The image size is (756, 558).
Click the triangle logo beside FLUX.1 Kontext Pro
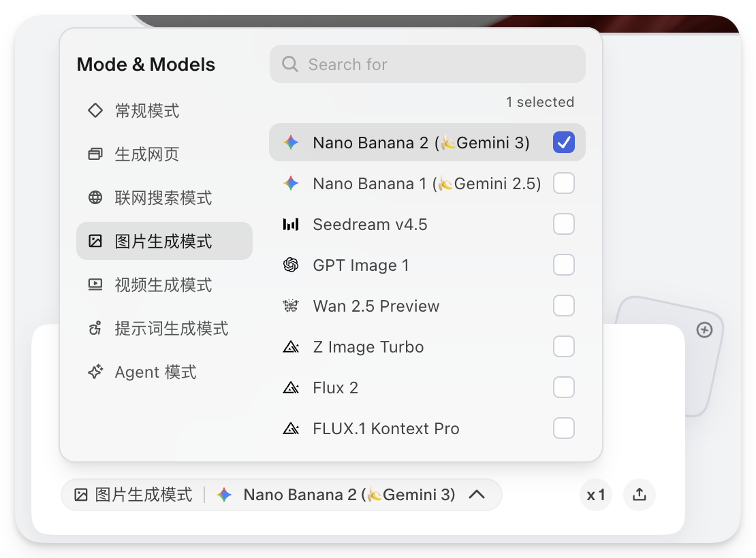291,428
